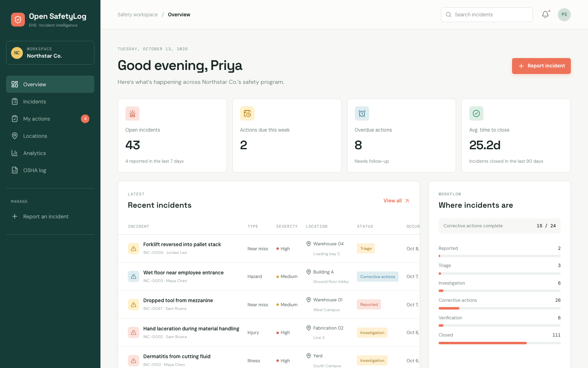Screen dimensions: 588x368
Task: Click the View all recent incidents link
Action: point(396,201)
